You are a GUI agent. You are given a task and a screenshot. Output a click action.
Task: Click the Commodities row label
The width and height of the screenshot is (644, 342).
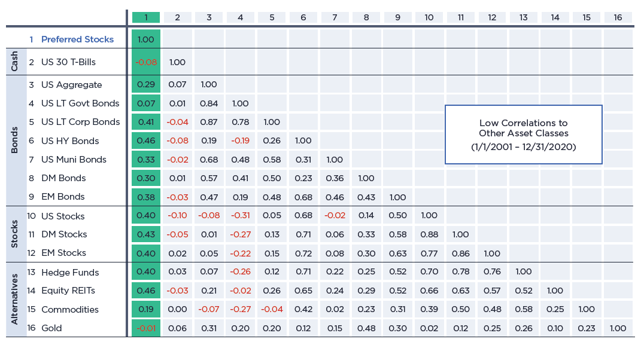(x=70, y=310)
